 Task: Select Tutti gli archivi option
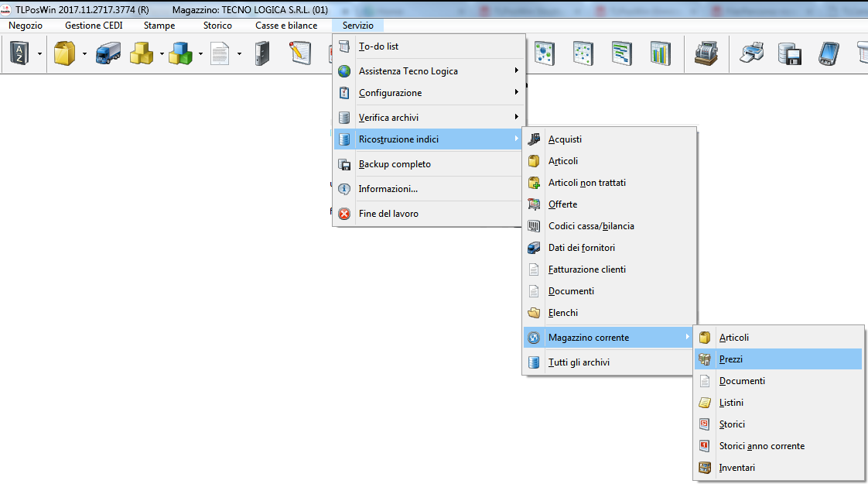(x=579, y=362)
